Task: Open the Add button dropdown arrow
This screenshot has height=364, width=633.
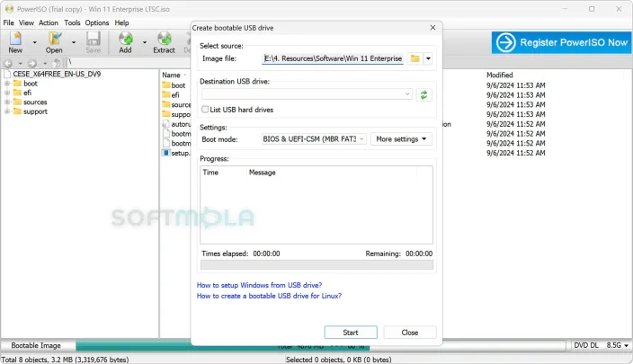Action: (x=145, y=42)
